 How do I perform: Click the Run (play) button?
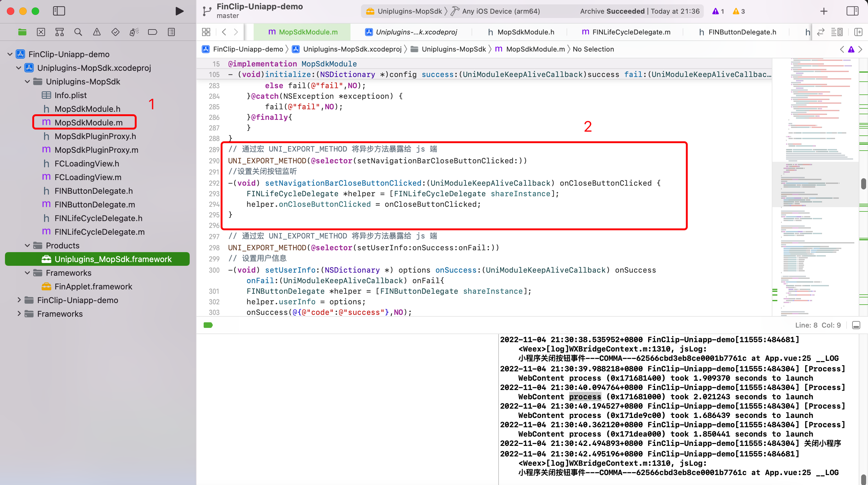[179, 11]
